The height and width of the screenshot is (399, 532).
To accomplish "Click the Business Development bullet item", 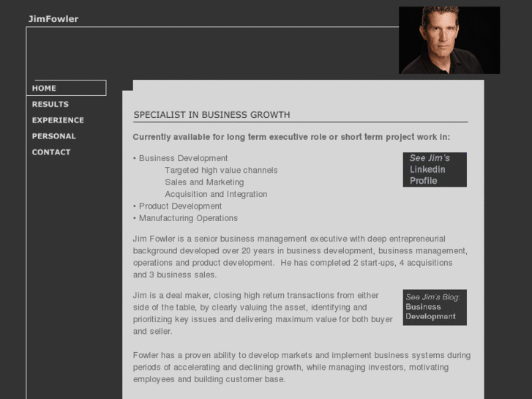I will coord(183,158).
